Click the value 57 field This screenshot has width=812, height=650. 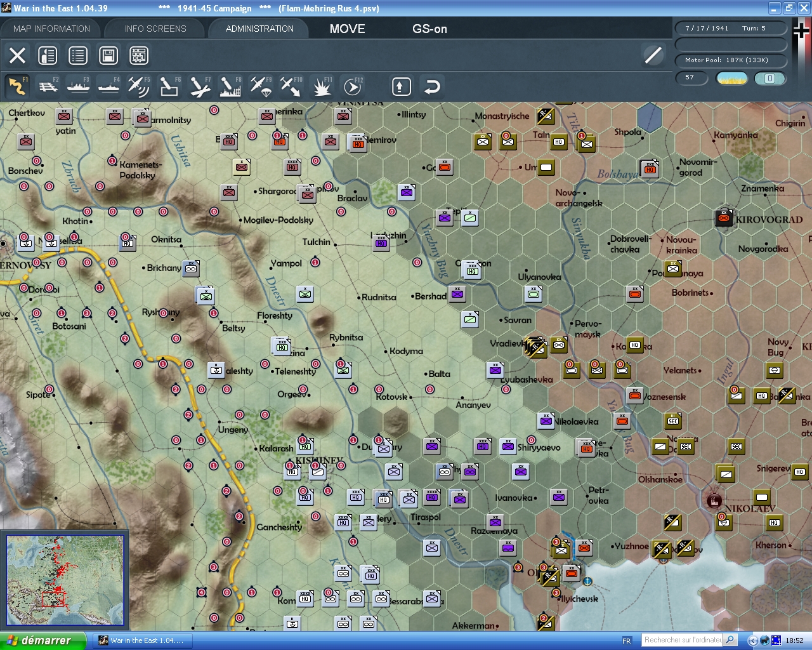coord(692,78)
